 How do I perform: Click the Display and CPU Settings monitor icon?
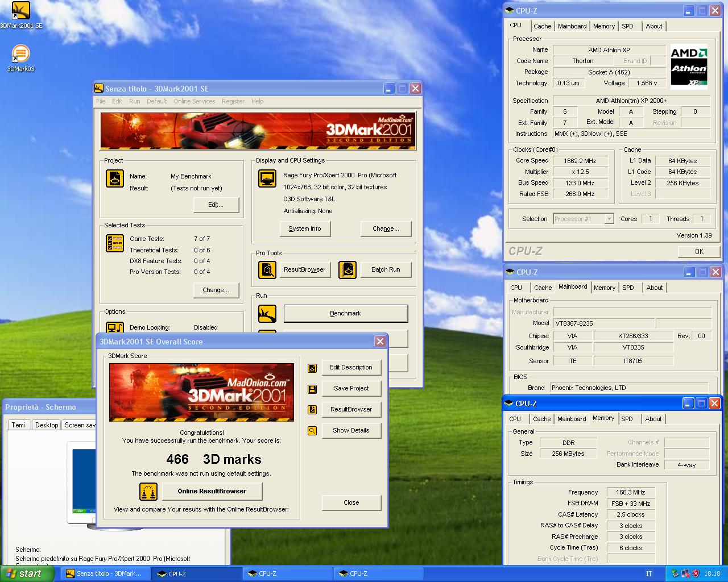(267, 178)
